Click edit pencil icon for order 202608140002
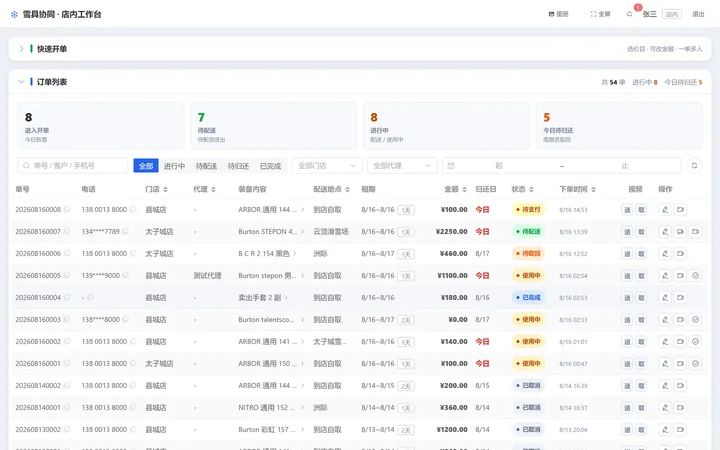This screenshot has height=450, width=720. pyautogui.click(x=665, y=386)
